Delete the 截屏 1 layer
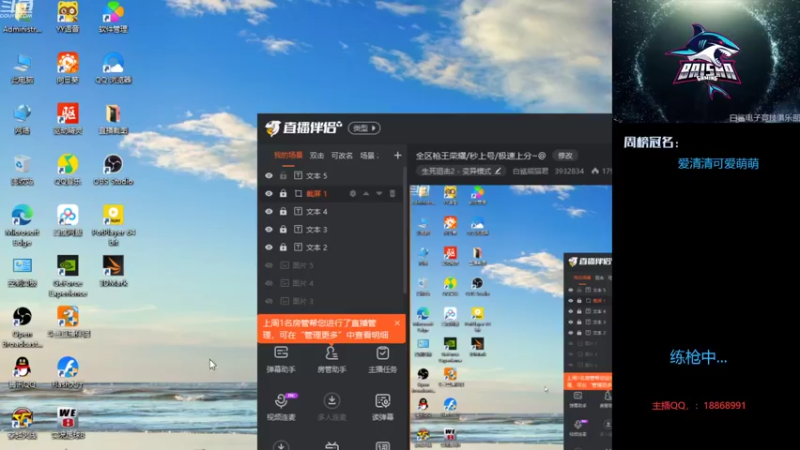Screen dimensions: 800x450 (392, 193)
